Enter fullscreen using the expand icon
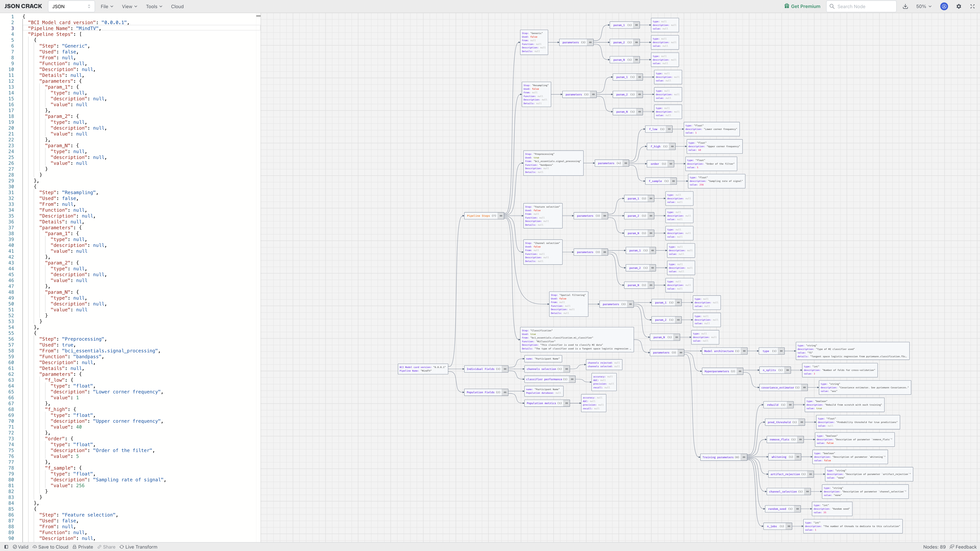The image size is (980, 551). point(972,7)
